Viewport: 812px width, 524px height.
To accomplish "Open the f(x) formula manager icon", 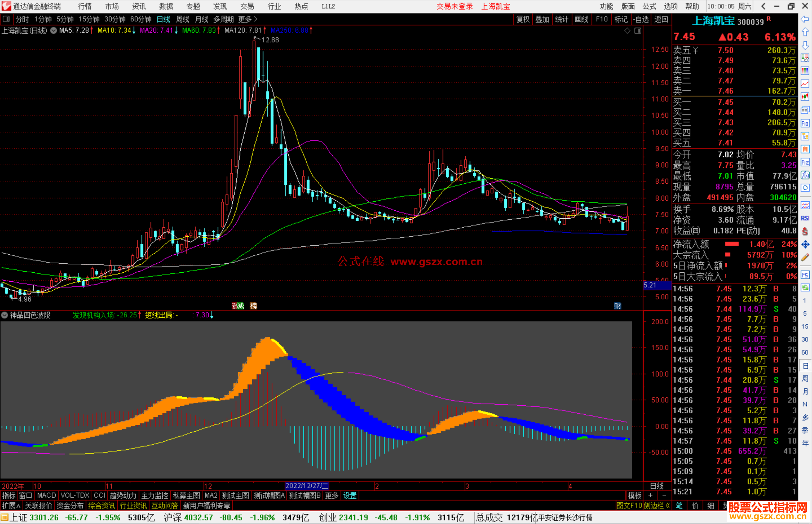I will pos(805,175).
